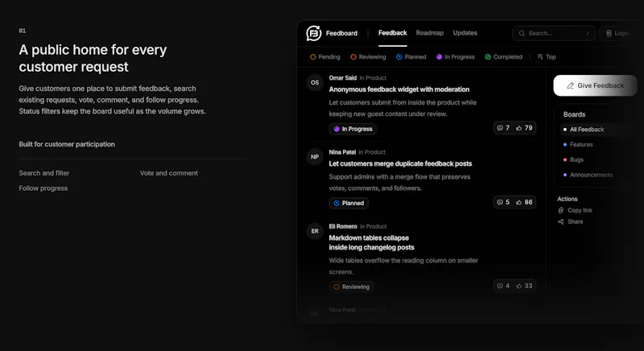Click the Give Feedback button
Viewport: 644px width, 351px height.
pyautogui.click(x=595, y=85)
